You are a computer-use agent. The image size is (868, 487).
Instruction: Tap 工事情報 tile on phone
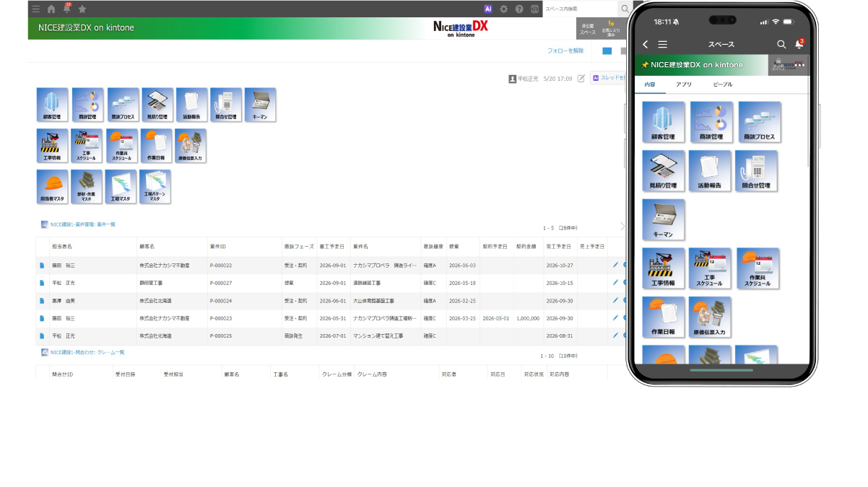[664, 268]
